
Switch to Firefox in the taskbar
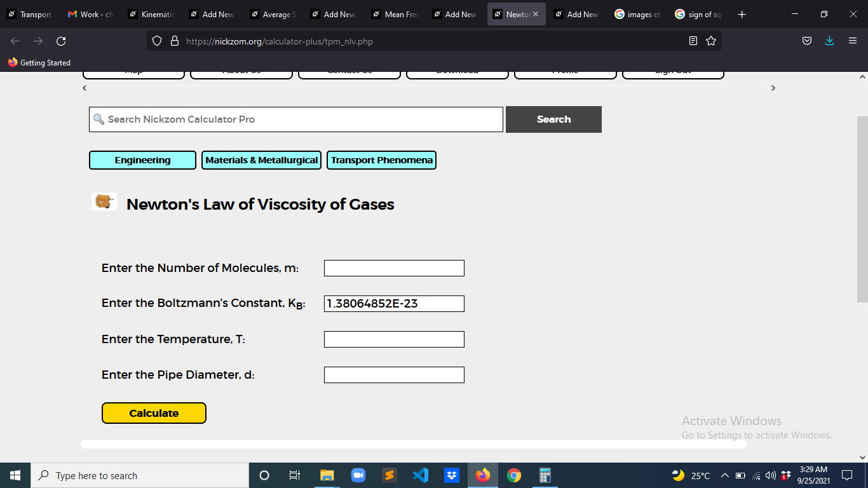coord(483,475)
